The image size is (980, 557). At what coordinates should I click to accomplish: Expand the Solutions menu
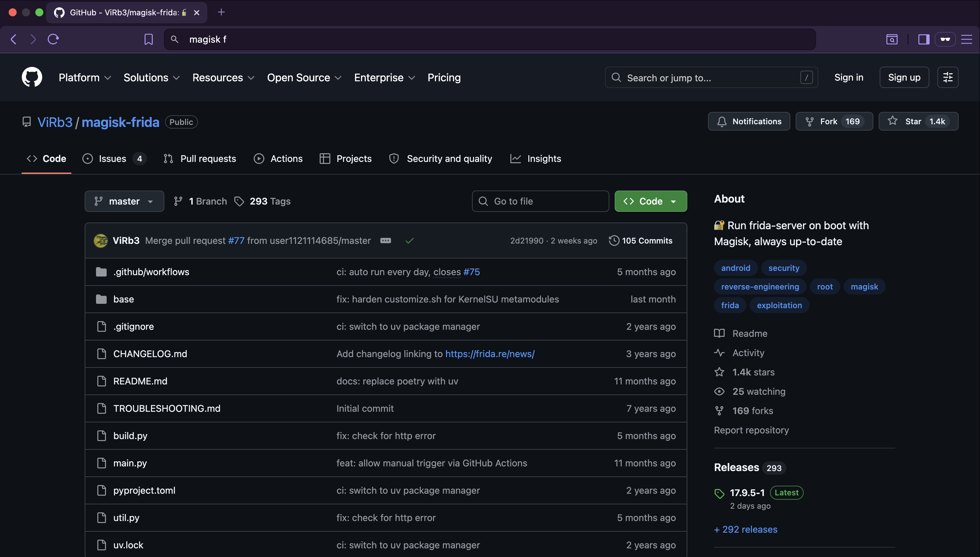152,78
